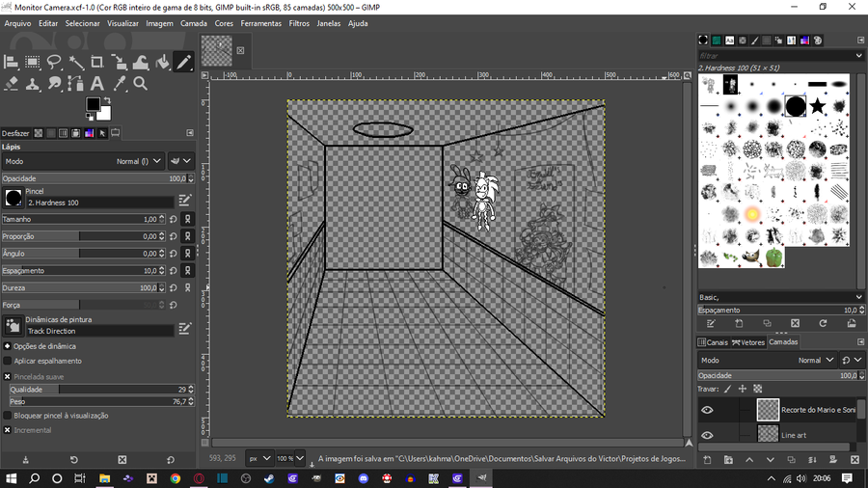Viewport: 868px width, 488px height.
Task: Select the Crop tool
Action: pyautogui.click(x=97, y=62)
